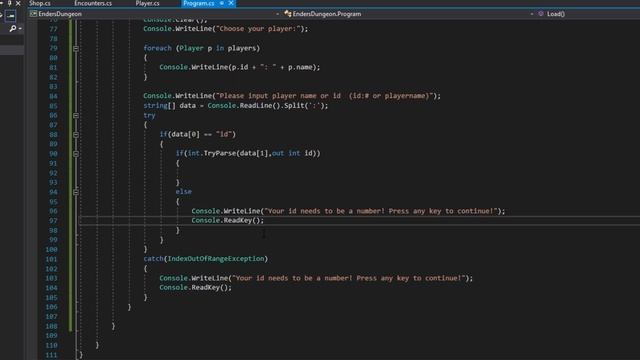Viewport: 640px width, 360px height.
Task: Click p.name on line 81
Action: pyautogui.click(x=300, y=67)
